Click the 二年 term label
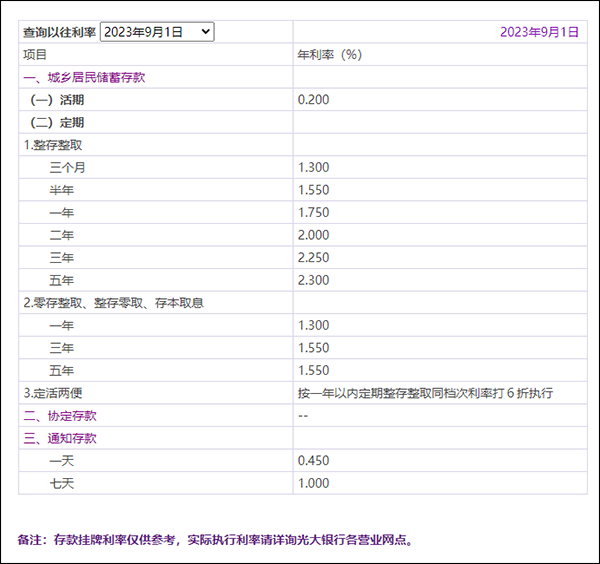Viewport: 600px width, 564px height. pyautogui.click(x=62, y=235)
